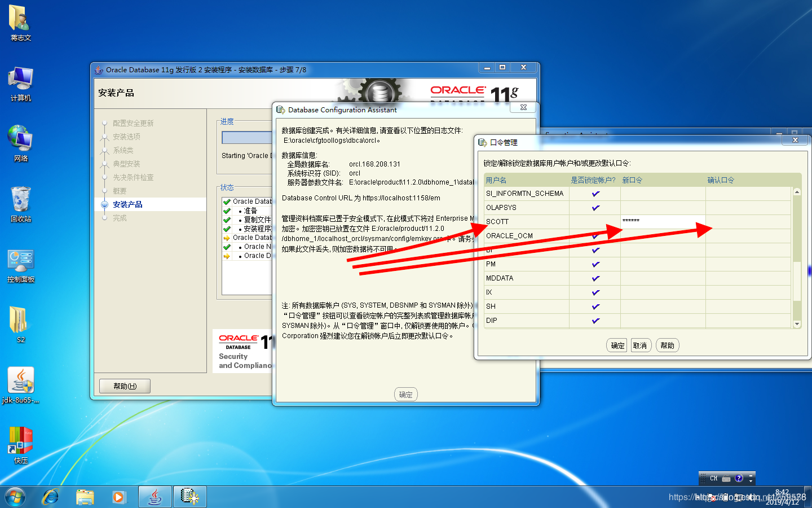Click the installer progress bar
Screen dimensions: 812x508
[x=247, y=138]
